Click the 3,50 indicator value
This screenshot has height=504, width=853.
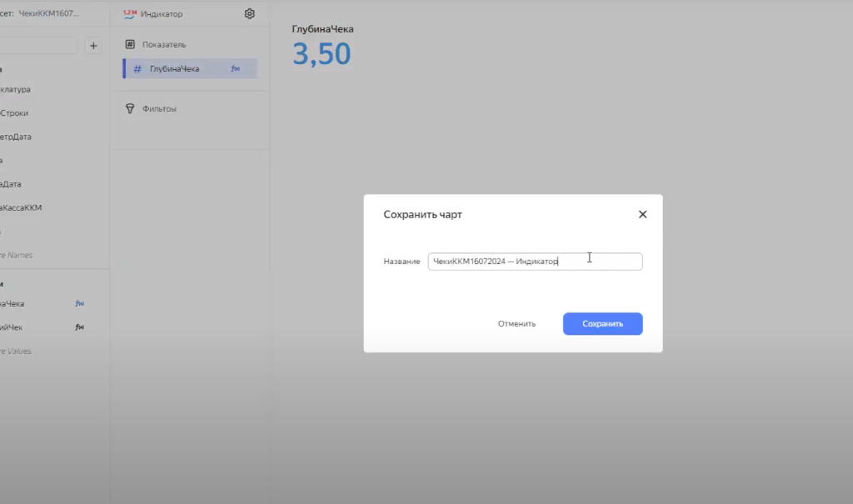pos(322,54)
